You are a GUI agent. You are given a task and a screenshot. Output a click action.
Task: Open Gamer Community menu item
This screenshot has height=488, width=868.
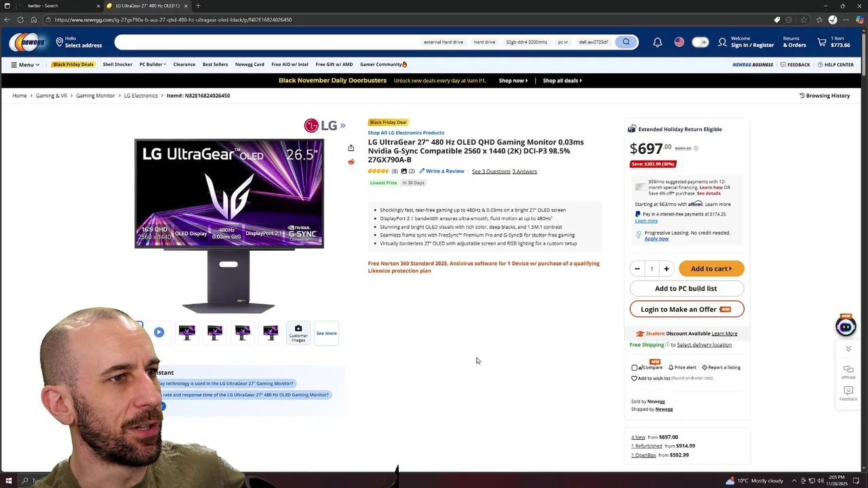pos(383,64)
